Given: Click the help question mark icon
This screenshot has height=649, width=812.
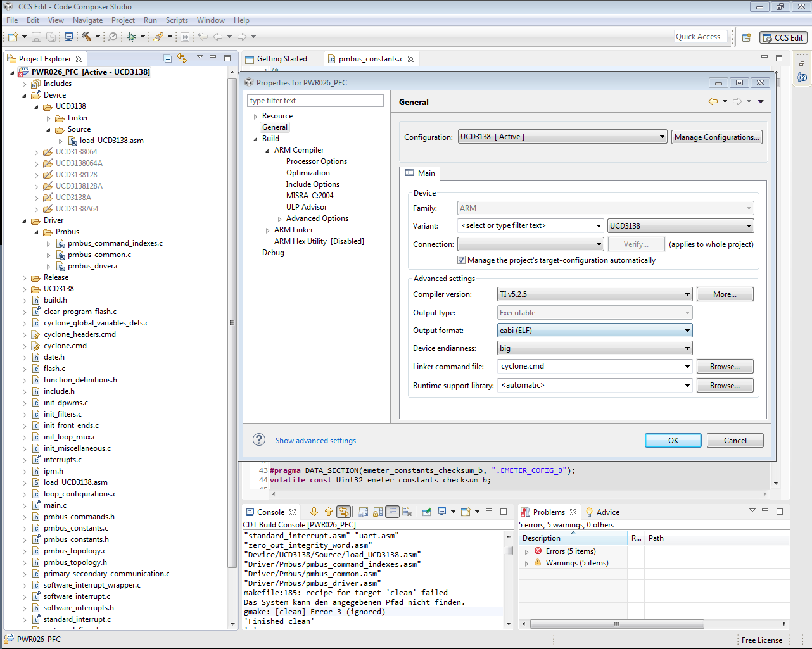Looking at the screenshot, I should click(258, 440).
